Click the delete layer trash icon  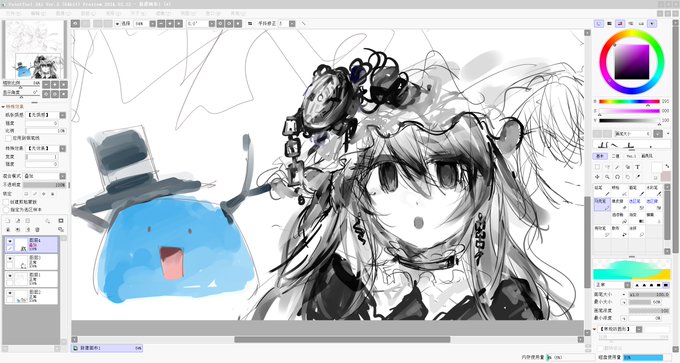click(x=37, y=229)
